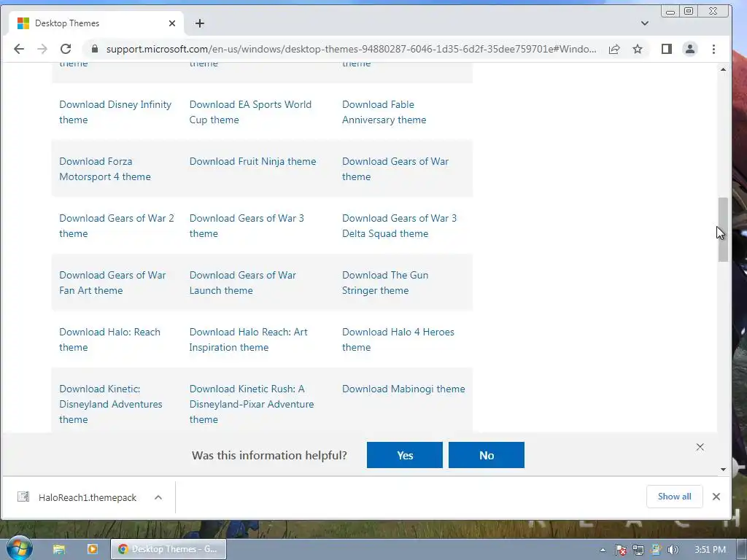The height and width of the screenshot is (560, 747).
Task: Click the page scrollbar thumb
Action: [x=723, y=230]
